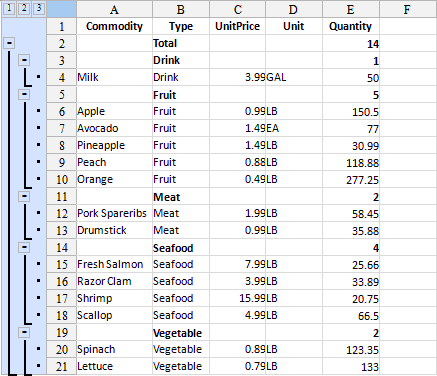The height and width of the screenshot is (376, 437).
Task: Select column E header
Action: (351, 9)
